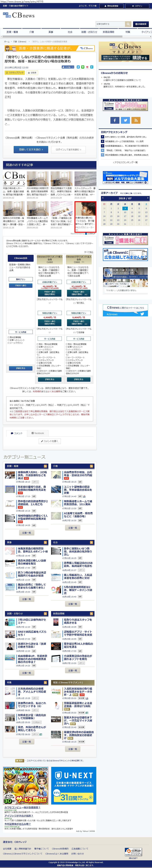Click the Twitter share icon under article title
Image resolution: width=152 pixels, height=868 pixels.
click(x=78, y=67)
